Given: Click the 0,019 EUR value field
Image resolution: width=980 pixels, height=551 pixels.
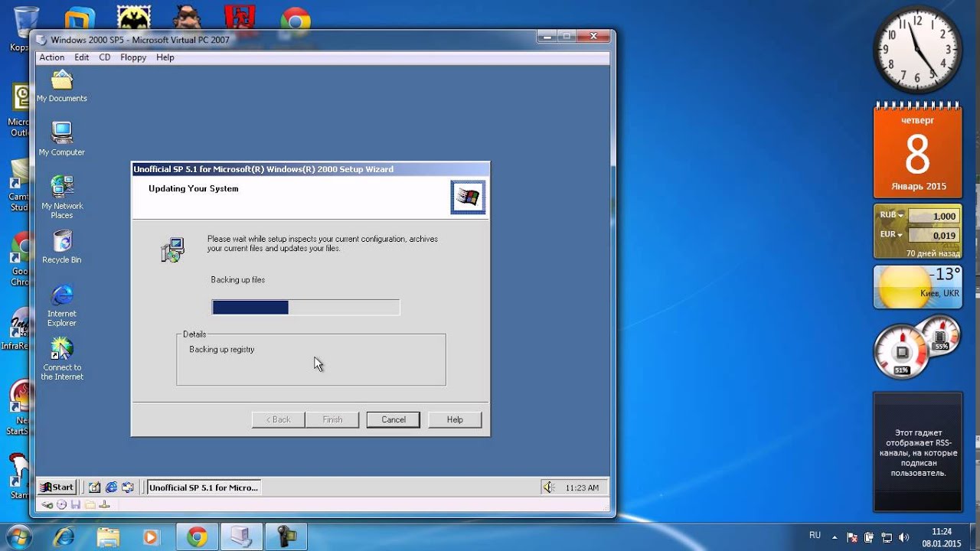Looking at the screenshot, I should pyautogui.click(x=934, y=236).
